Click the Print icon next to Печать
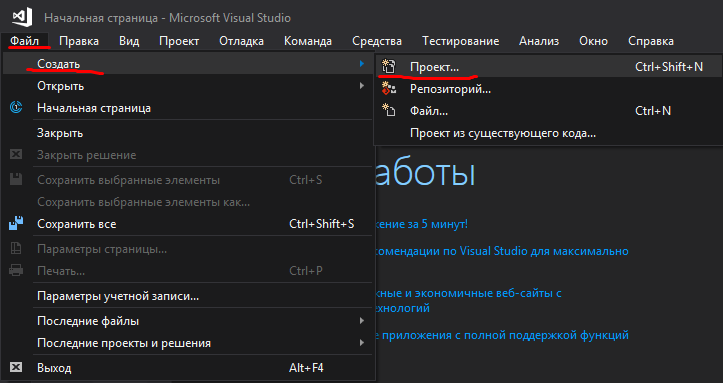This screenshot has height=383, width=723. [x=16, y=271]
